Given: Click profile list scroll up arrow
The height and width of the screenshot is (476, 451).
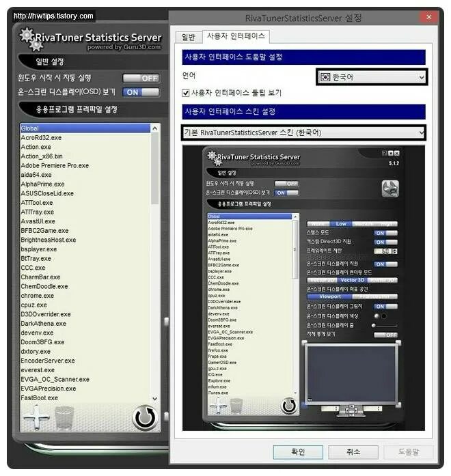Looking at the screenshot, I should 155,128.
